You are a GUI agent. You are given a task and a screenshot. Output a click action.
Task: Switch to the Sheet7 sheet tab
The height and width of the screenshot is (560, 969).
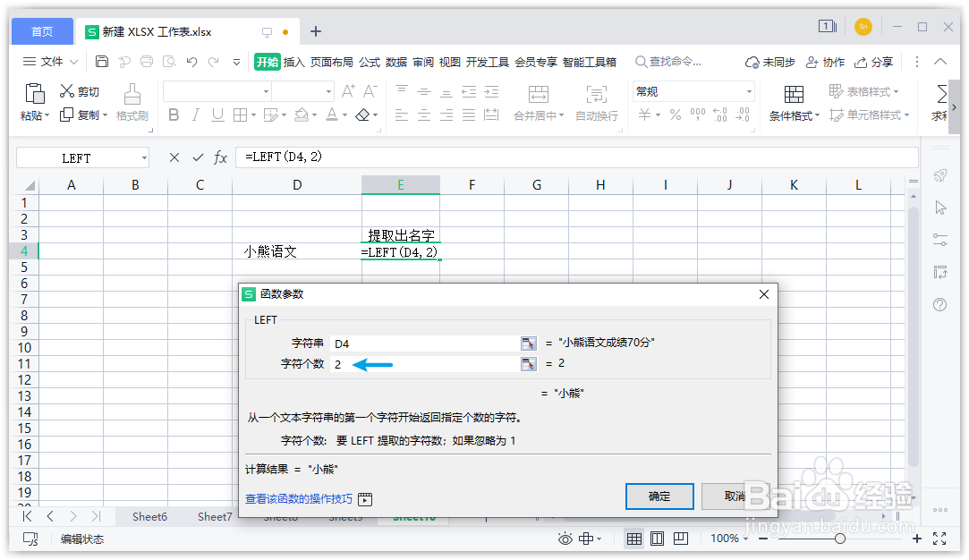pos(215,516)
